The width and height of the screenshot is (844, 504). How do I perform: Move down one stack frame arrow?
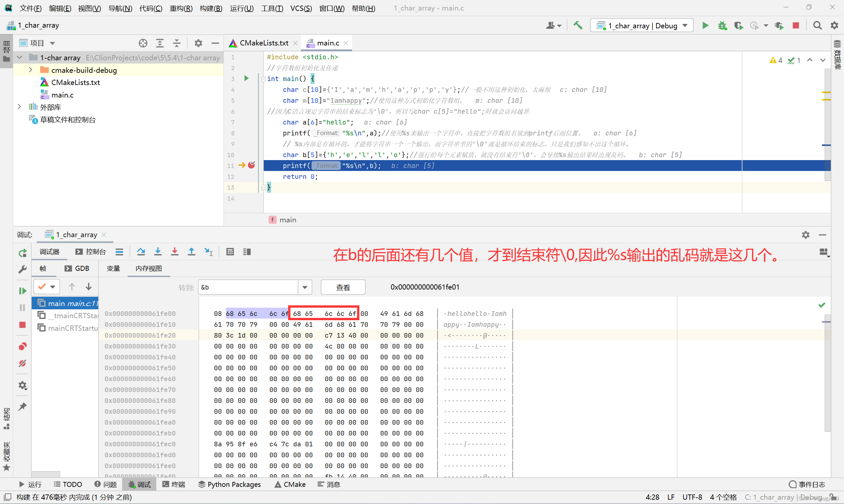[89, 287]
